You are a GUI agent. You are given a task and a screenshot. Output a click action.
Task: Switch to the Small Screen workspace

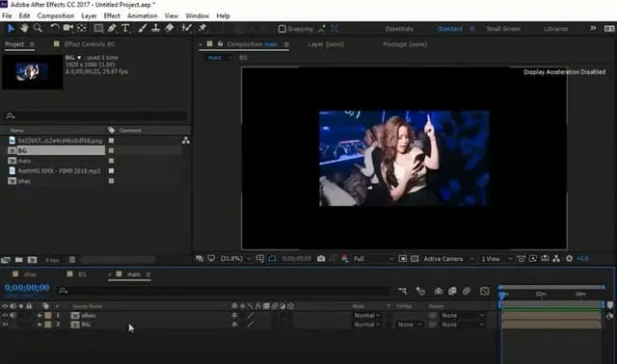click(x=503, y=29)
